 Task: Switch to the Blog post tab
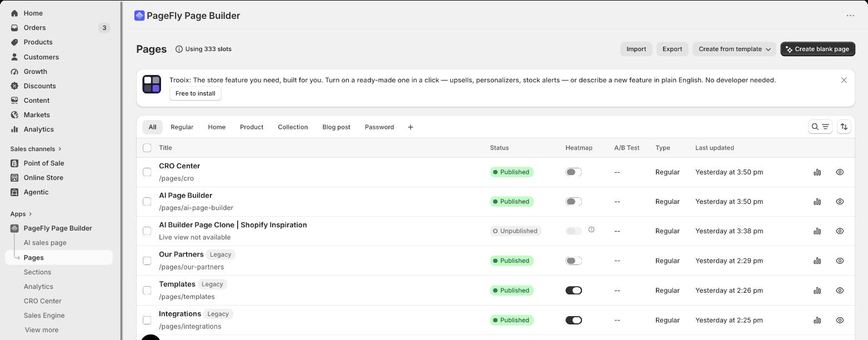pyautogui.click(x=337, y=127)
